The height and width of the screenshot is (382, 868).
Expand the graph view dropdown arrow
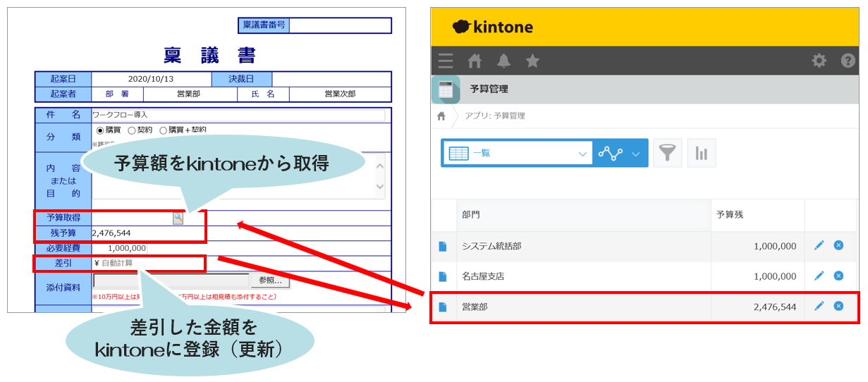click(x=636, y=154)
